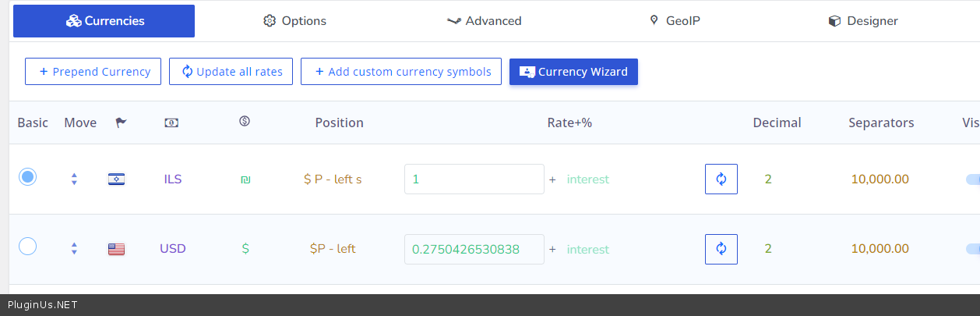
Task: Click the USD row move arrows handle
Action: [x=74, y=249]
